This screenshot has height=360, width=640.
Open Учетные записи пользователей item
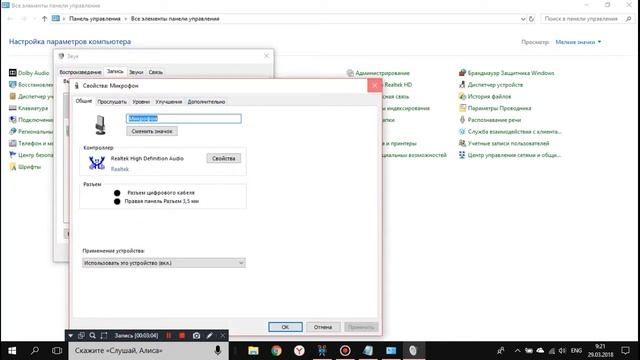pos(504,143)
